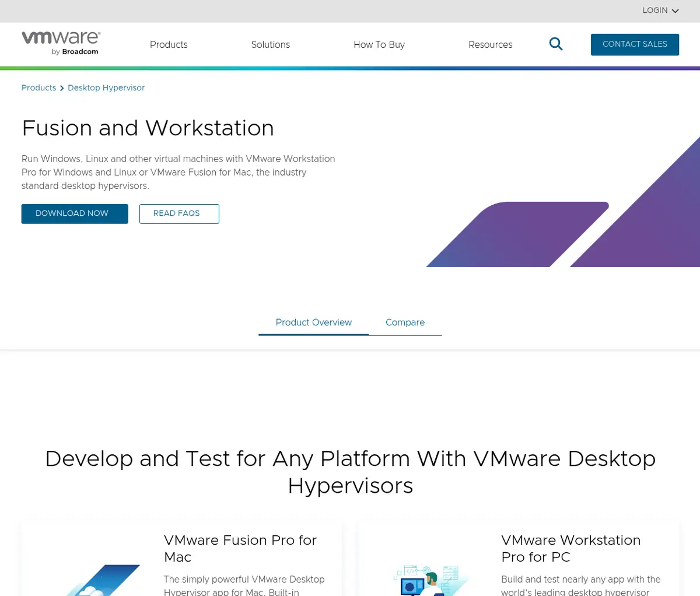Click the VMware Fusion Pro for Mac title
Viewport: 700px width, 596px height.
coord(240,548)
